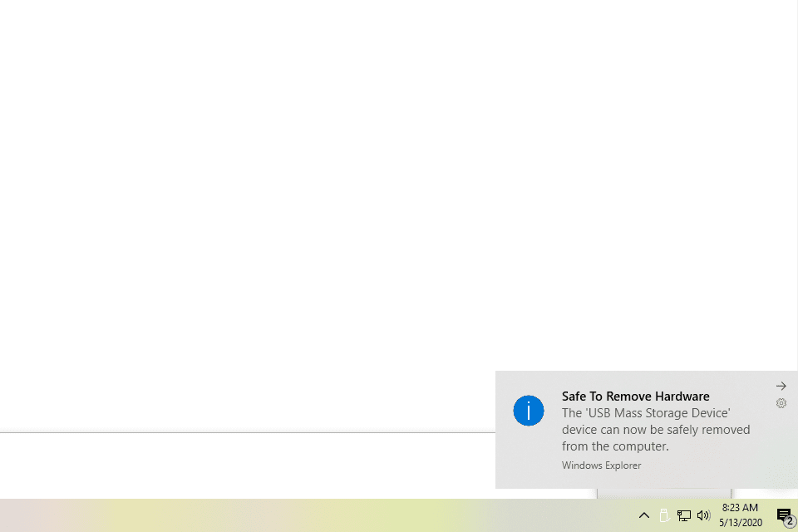The image size is (798, 532).
Task: Open the volume speaker control
Action: tap(704, 515)
